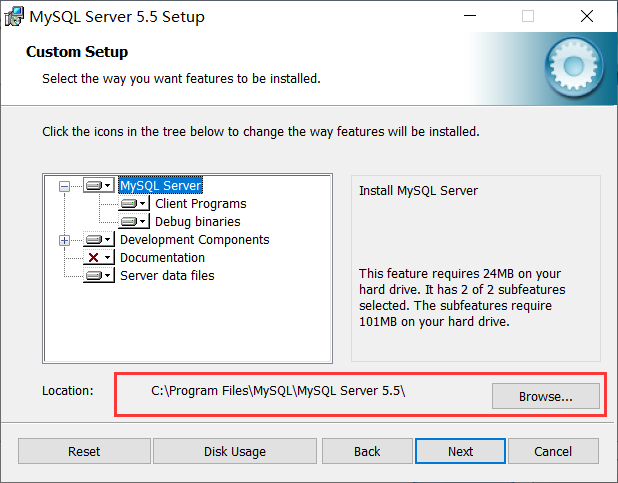This screenshot has height=483, width=618.
Task: Open Documentation red X install-state dropdown
Action: 99,257
